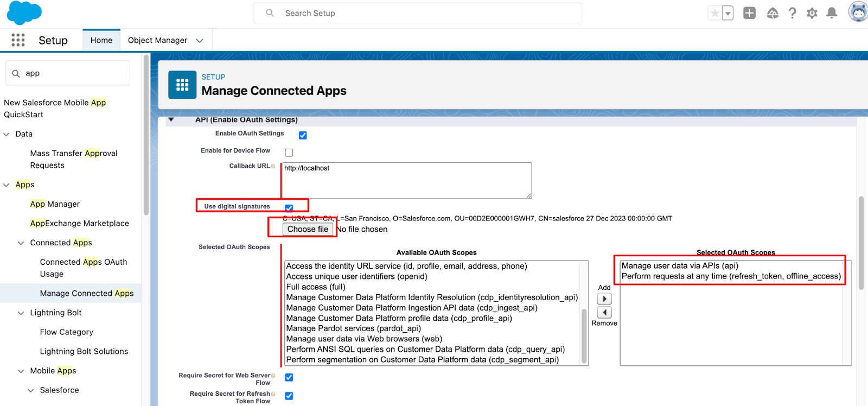Click the global actions plus icon
The height and width of the screenshot is (406, 868).
(749, 13)
